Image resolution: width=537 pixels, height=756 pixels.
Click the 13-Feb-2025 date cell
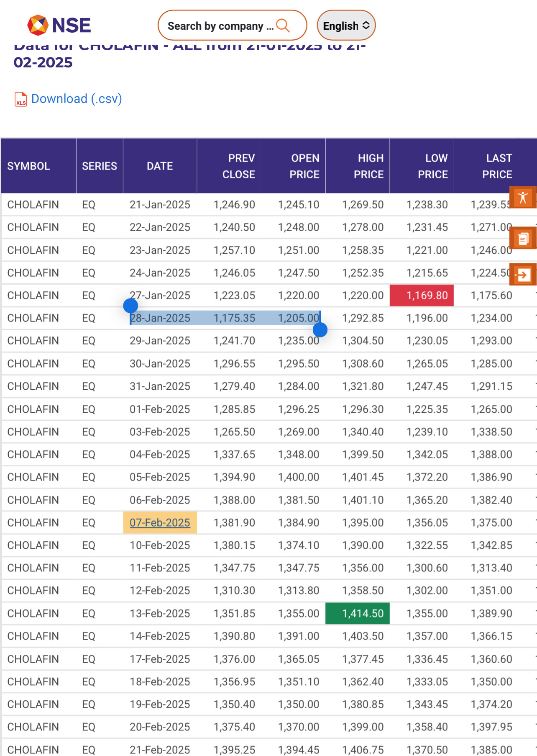[160, 614]
